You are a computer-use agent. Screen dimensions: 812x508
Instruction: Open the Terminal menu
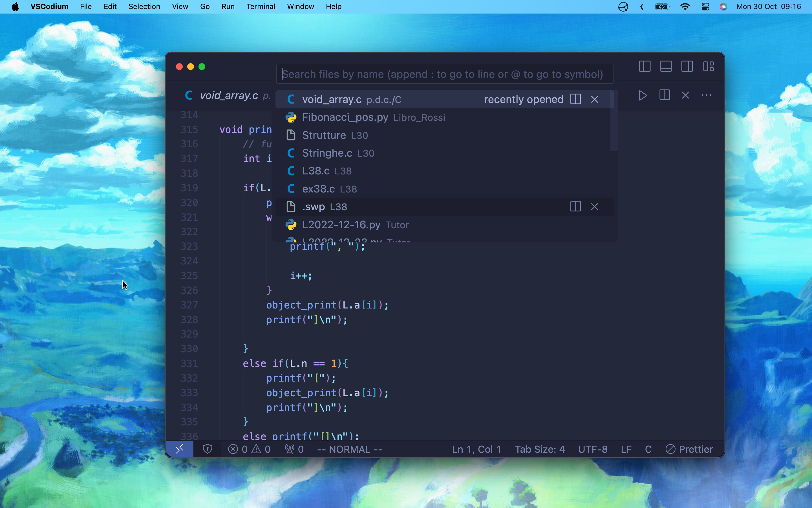(x=261, y=6)
